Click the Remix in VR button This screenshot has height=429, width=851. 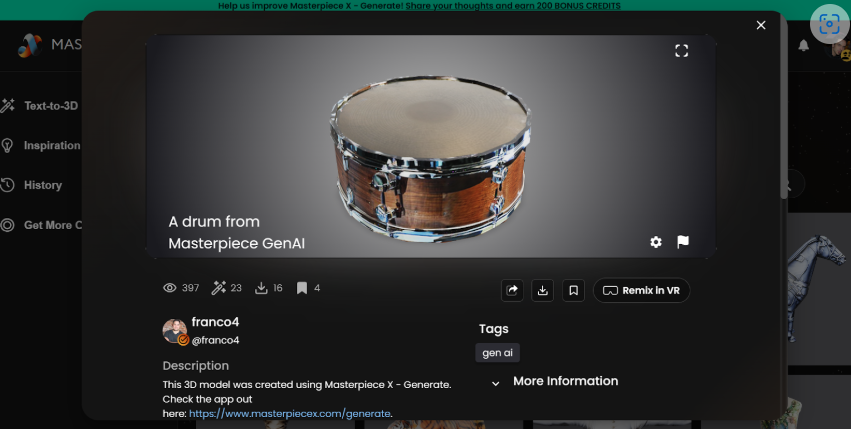pyautogui.click(x=642, y=291)
